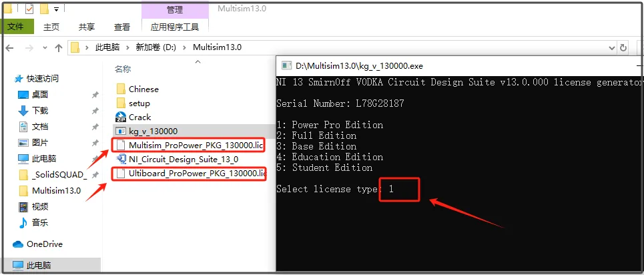Click the '3: Base Edition' console line
The image size is (644, 275).
point(316,146)
